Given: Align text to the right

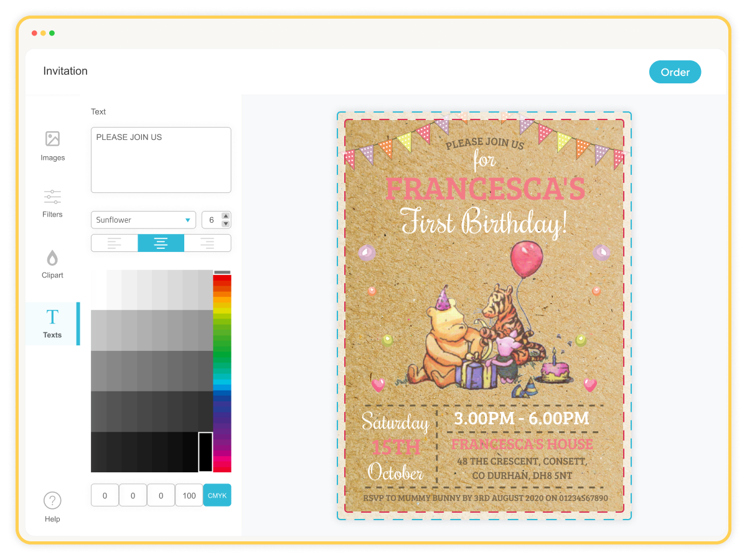Looking at the screenshot, I should (207, 243).
